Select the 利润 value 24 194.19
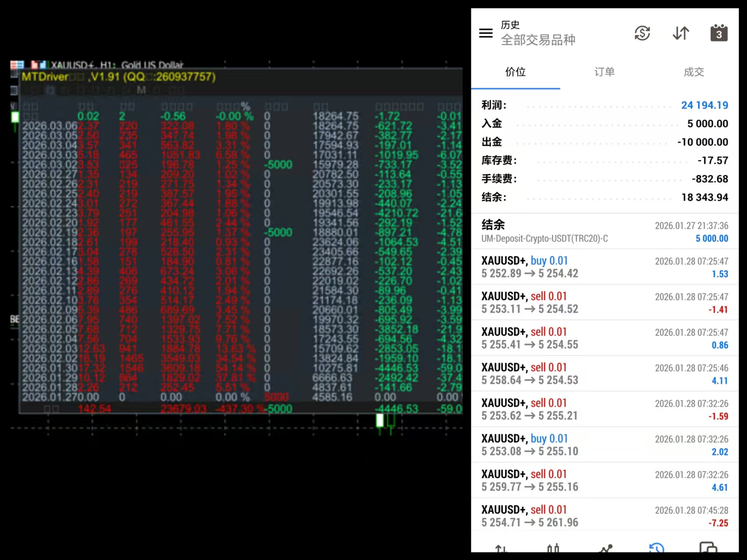 [x=705, y=105]
